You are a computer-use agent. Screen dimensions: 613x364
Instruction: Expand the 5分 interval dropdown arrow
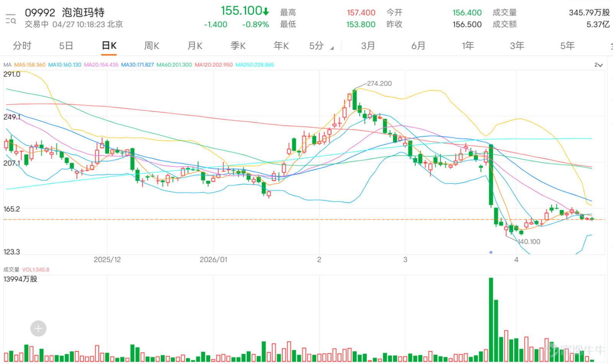tap(332, 48)
